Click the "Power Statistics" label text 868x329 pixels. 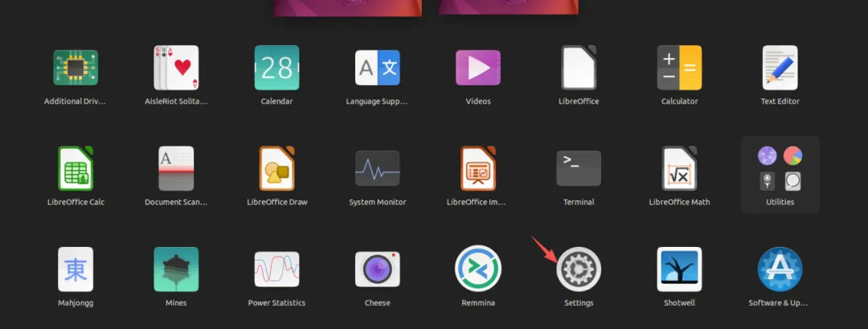pos(276,303)
